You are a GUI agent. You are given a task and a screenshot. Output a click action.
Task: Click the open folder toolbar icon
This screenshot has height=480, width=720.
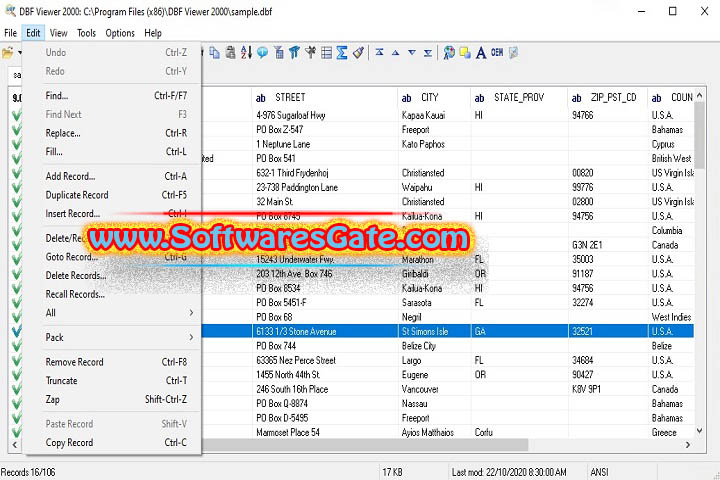(x=8, y=53)
